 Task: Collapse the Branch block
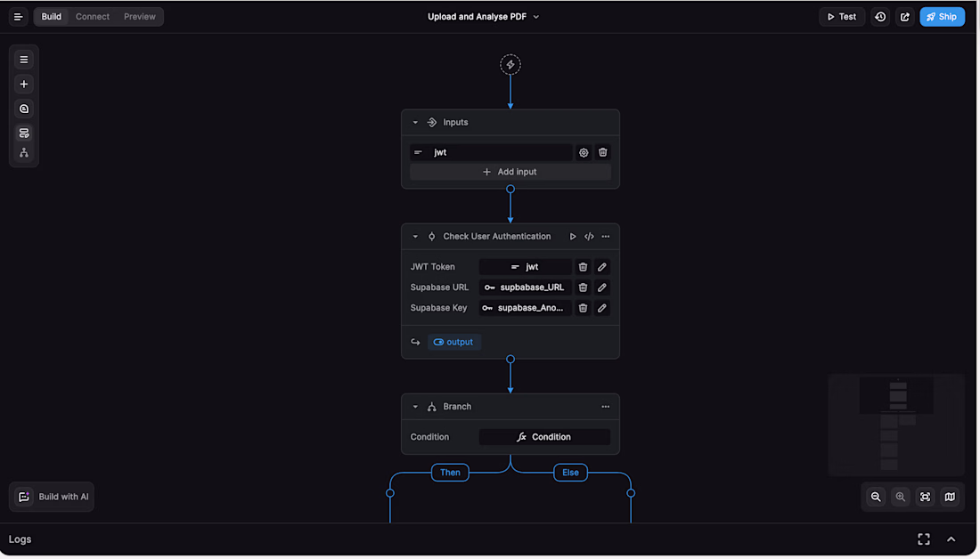pos(415,407)
